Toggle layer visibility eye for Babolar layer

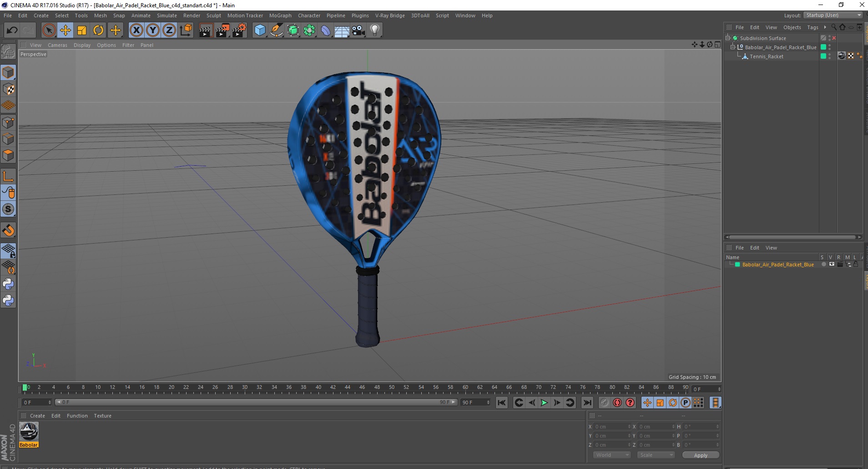click(832, 265)
